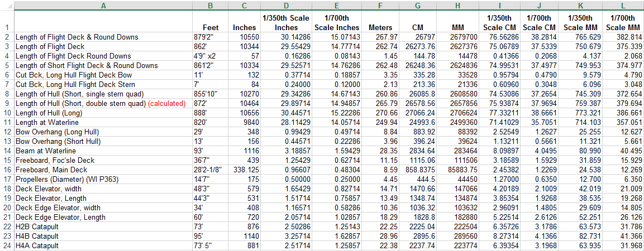644x251 pixels.
Task: Click the feet value 28'2-1/8"
Action: point(211,170)
